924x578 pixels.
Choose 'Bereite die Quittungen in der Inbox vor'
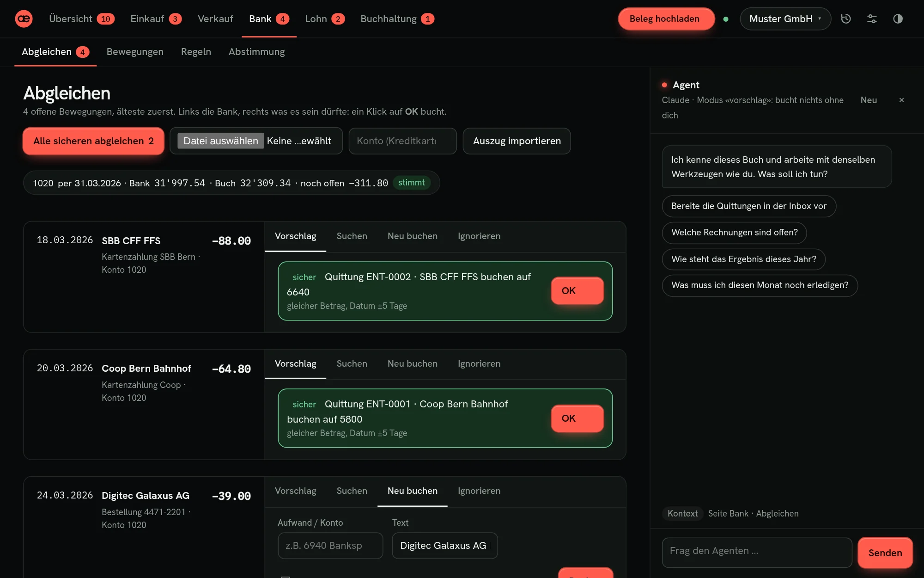click(x=749, y=206)
